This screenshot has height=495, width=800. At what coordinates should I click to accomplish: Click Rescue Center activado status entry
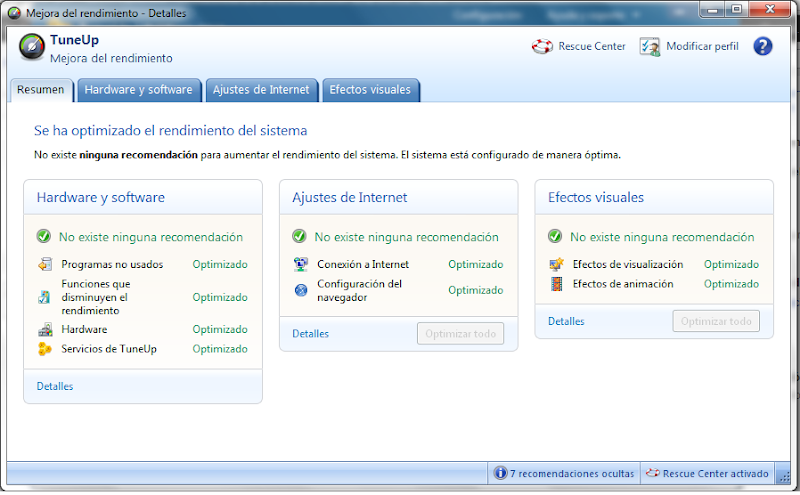coord(715,474)
